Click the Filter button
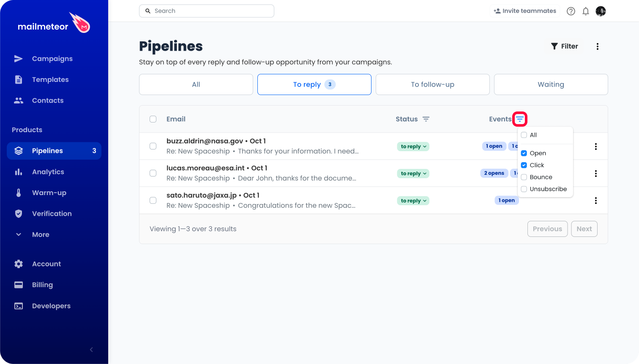The width and height of the screenshot is (639, 364). tap(565, 46)
